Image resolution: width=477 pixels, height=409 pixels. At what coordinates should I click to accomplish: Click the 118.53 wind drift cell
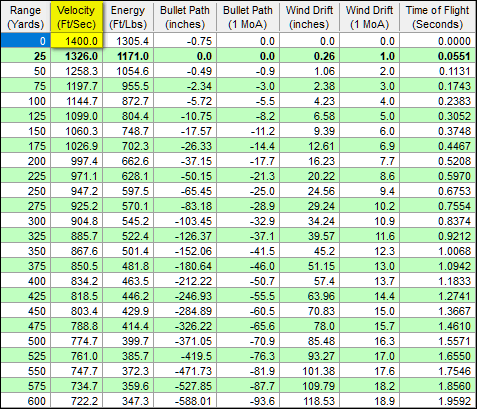(x=309, y=401)
